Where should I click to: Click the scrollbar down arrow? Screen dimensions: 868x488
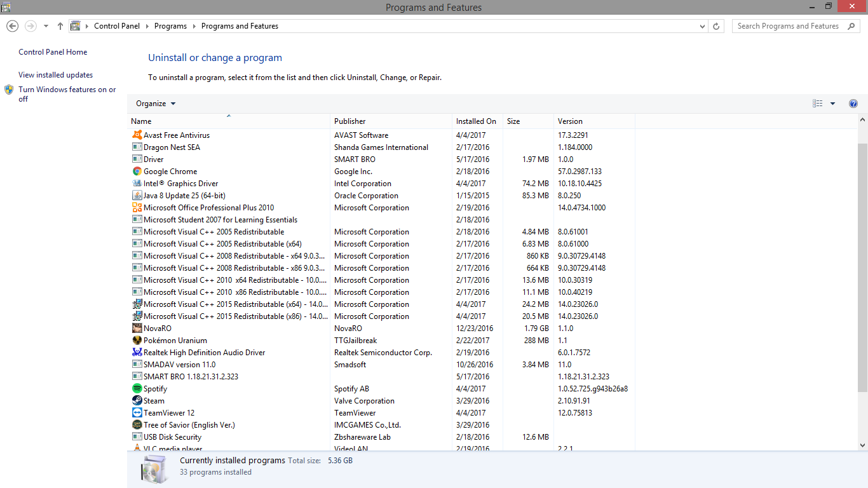pyautogui.click(x=862, y=445)
